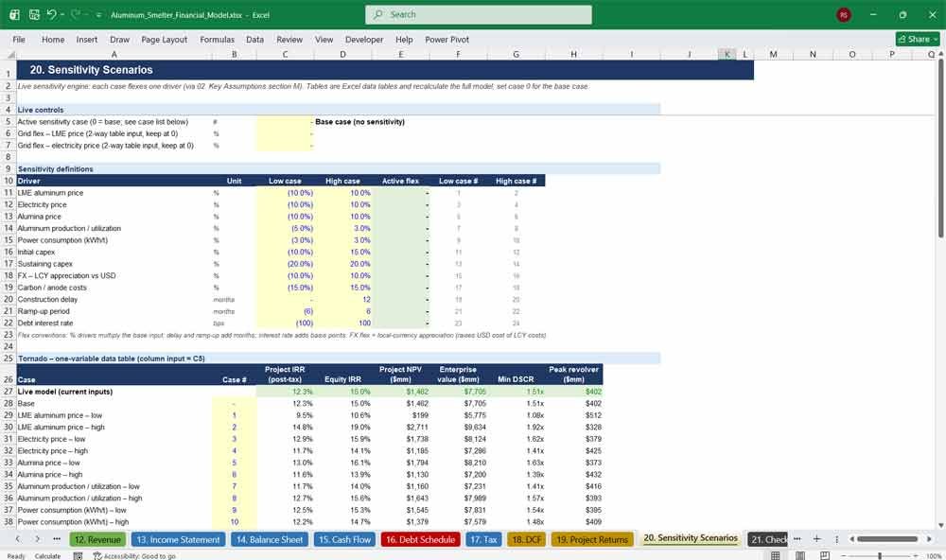Switch to the 17. Tax sheet tab
The width and height of the screenshot is (946, 560).
483,539
